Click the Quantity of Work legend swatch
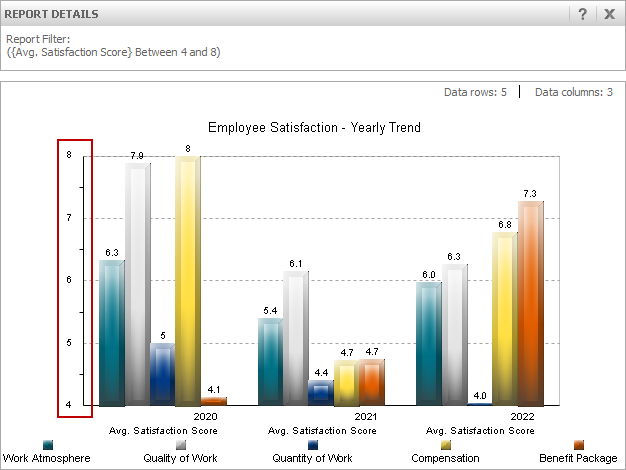Screen dimensions: 626x470 pyautogui.click(x=313, y=445)
